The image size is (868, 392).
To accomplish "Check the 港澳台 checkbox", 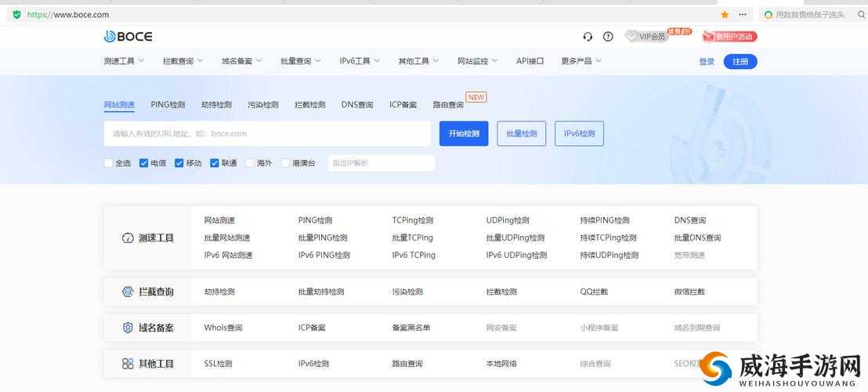I will pos(286,163).
